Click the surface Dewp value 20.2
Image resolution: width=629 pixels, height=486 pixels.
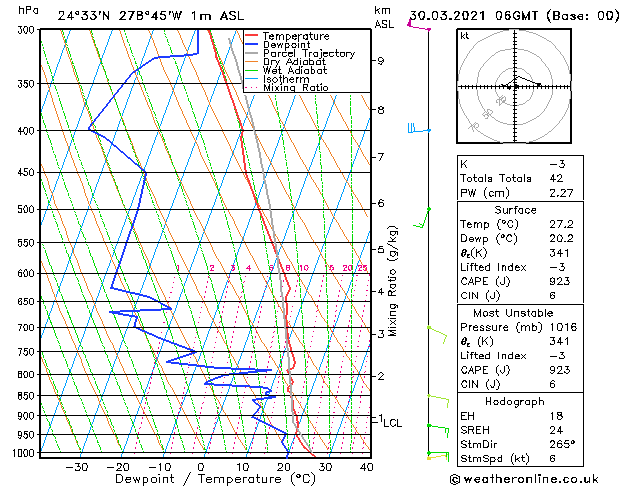click(x=561, y=239)
